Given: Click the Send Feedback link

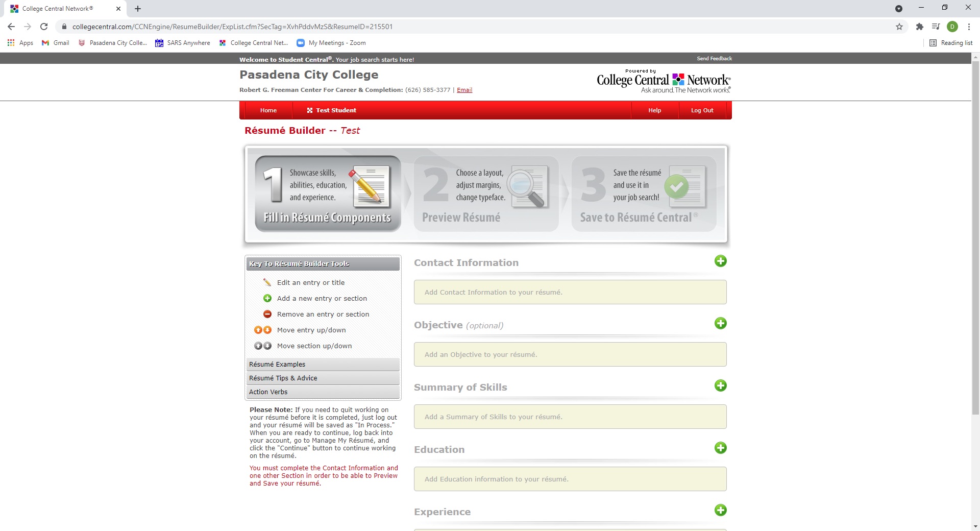Looking at the screenshot, I should [x=714, y=58].
